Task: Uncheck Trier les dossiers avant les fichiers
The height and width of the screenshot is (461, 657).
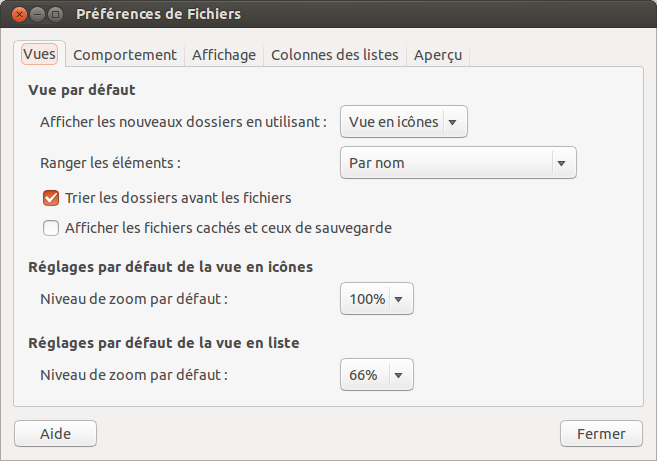Action: pos(51,198)
